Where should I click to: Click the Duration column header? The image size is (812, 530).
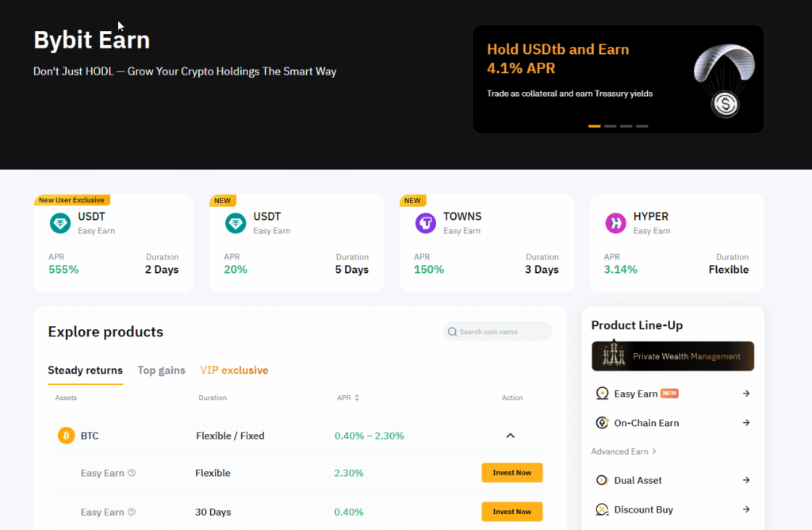click(213, 397)
